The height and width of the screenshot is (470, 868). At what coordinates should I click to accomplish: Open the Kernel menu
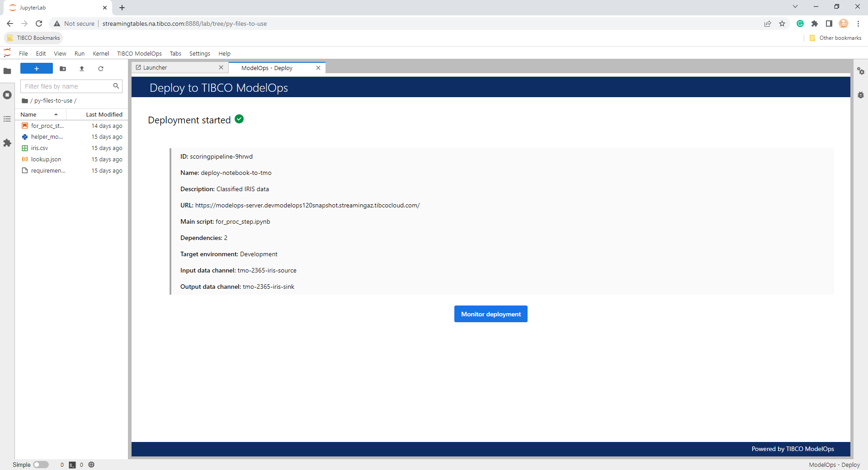point(101,53)
